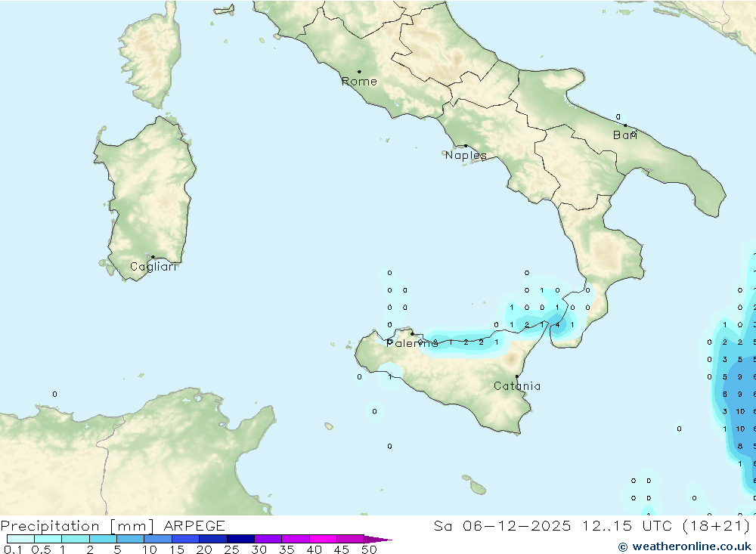The width and height of the screenshot is (756, 554).
Task: Select the Catania city label
Action: click(517, 386)
